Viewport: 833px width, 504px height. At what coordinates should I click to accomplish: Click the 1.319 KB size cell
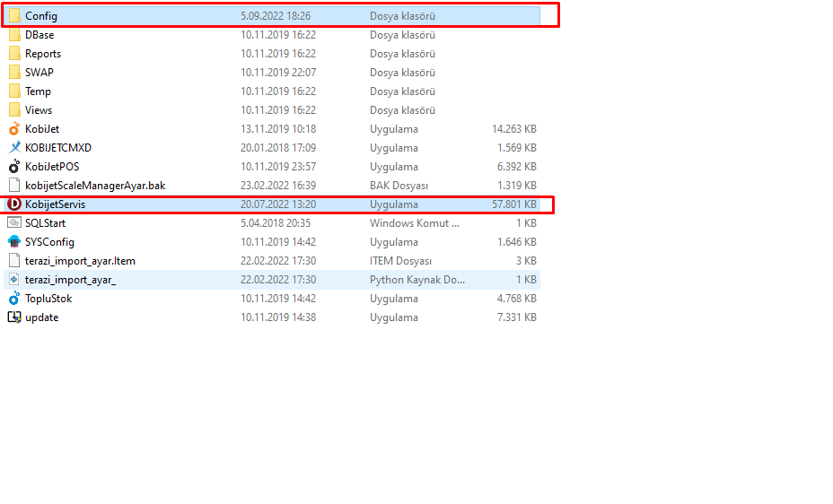point(517,186)
